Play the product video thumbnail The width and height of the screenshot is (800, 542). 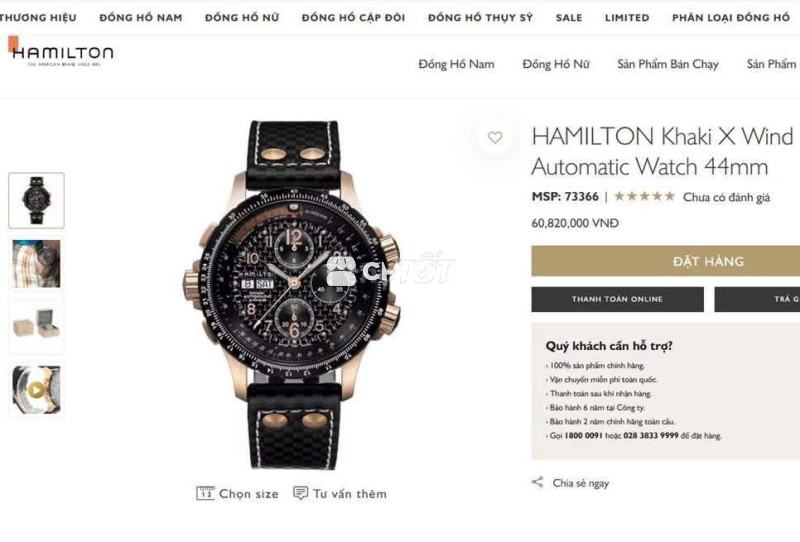36,390
